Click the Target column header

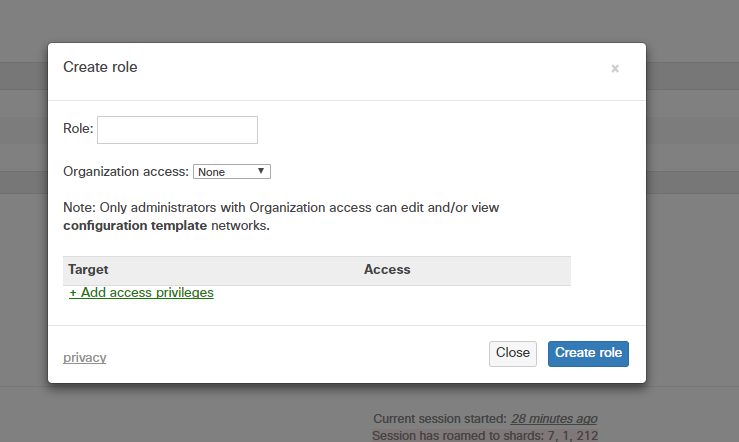click(x=88, y=270)
